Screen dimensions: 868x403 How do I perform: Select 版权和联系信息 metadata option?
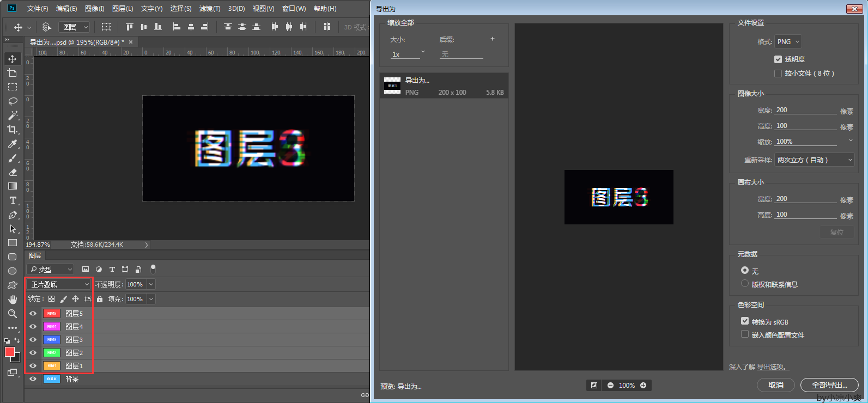pos(745,284)
